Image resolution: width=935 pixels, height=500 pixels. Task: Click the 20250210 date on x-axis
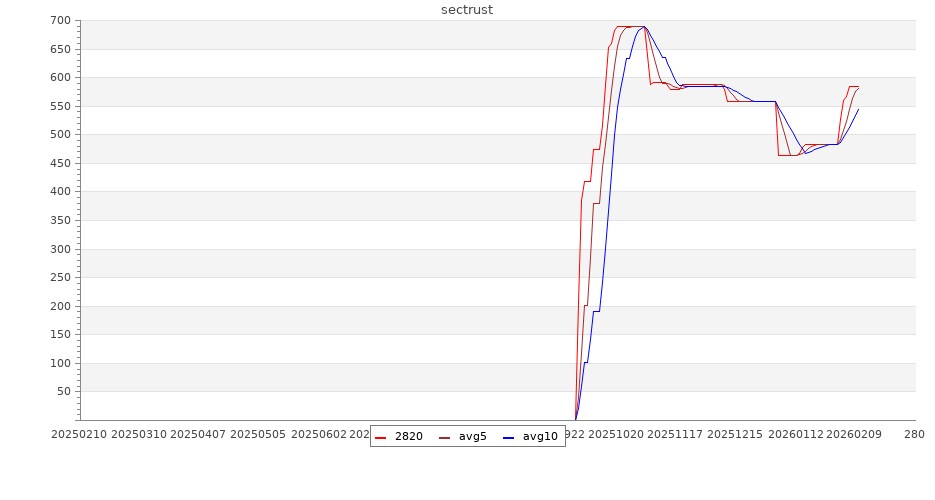tap(78, 435)
